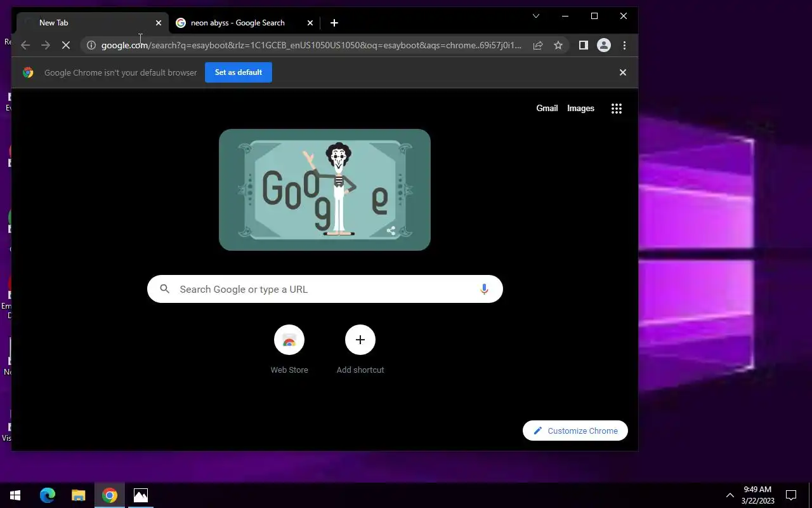Screen dimensions: 812x508
Task: Open the Images link
Action: click(x=580, y=109)
